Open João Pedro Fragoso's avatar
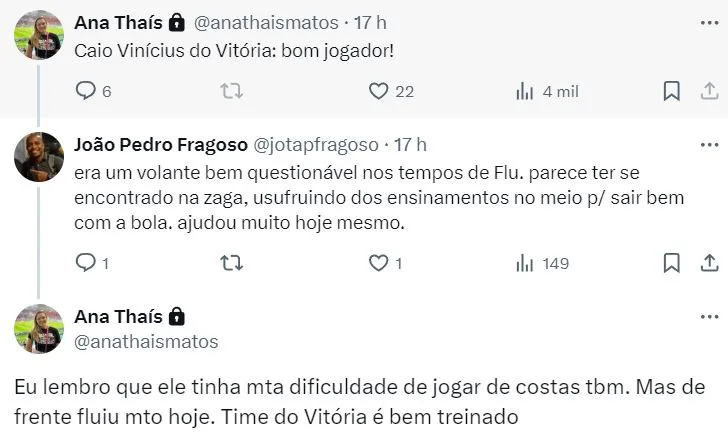 point(40,156)
